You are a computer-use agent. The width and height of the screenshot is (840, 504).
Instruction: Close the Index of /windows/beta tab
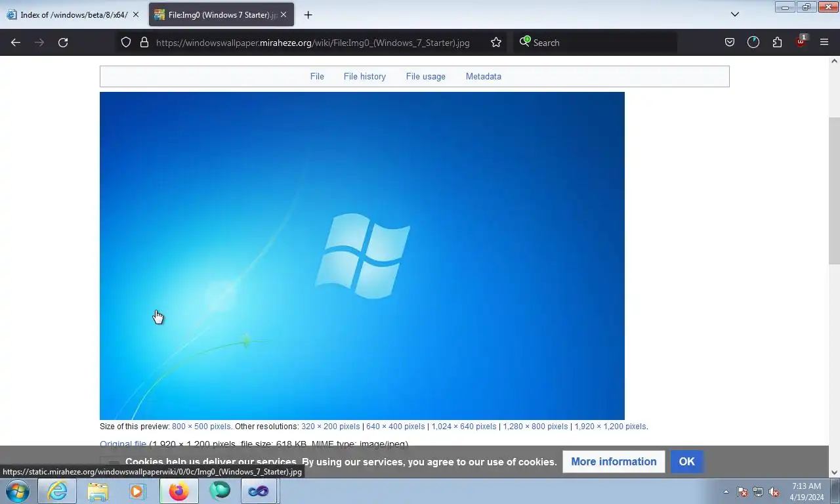(x=136, y=14)
